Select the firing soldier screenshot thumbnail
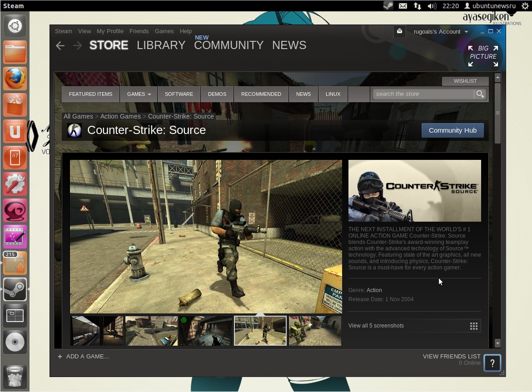This screenshot has height=392, width=532. pos(315,331)
